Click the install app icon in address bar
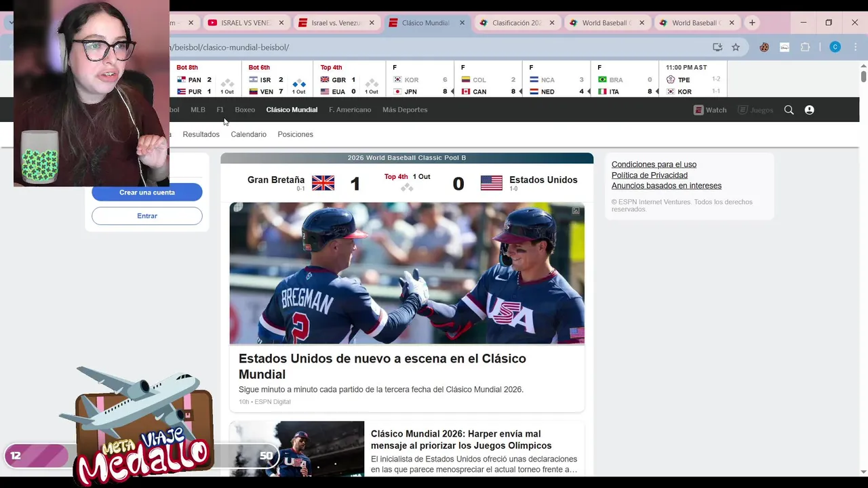Viewport: 868px width, 488px height. coord(717,47)
